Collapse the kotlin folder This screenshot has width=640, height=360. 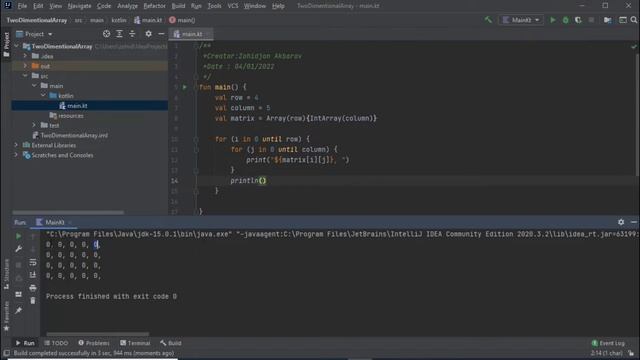43,96
